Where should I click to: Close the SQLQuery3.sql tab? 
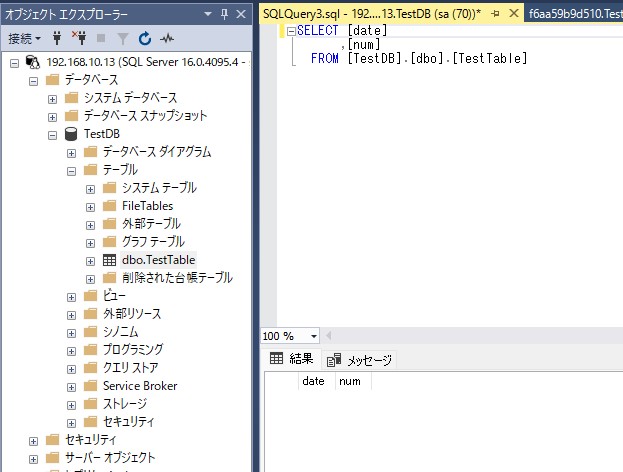pyautogui.click(x=514, y=14)
